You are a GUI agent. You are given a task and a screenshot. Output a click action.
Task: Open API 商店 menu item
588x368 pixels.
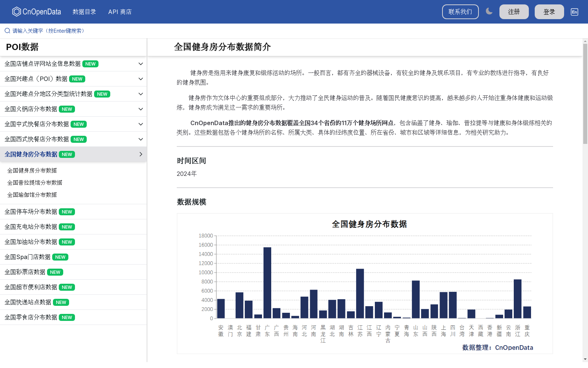coord(120,12)
